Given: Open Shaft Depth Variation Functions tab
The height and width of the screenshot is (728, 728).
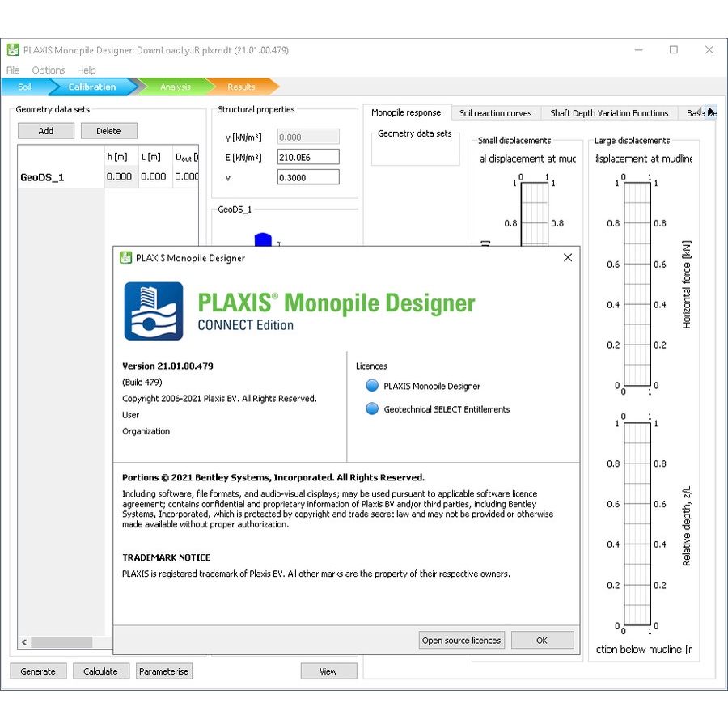Looking at the screenshot, I should coord(609,113).
